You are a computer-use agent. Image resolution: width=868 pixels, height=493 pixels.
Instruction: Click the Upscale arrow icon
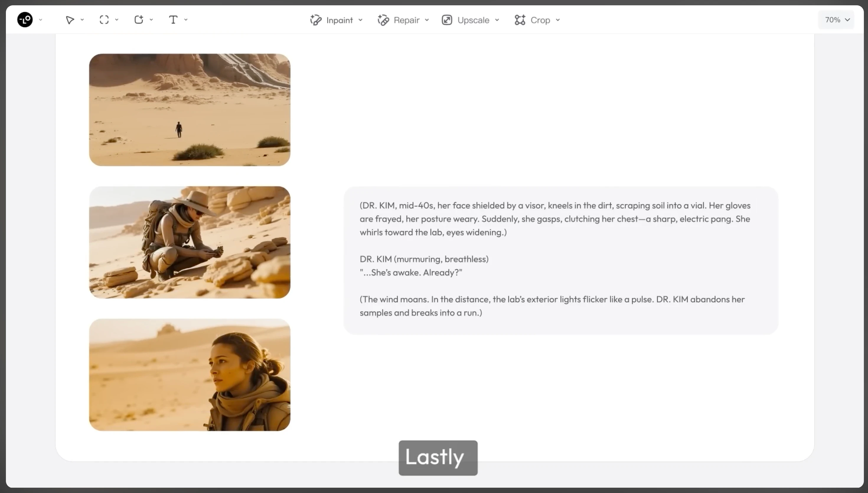click(447, 20)
